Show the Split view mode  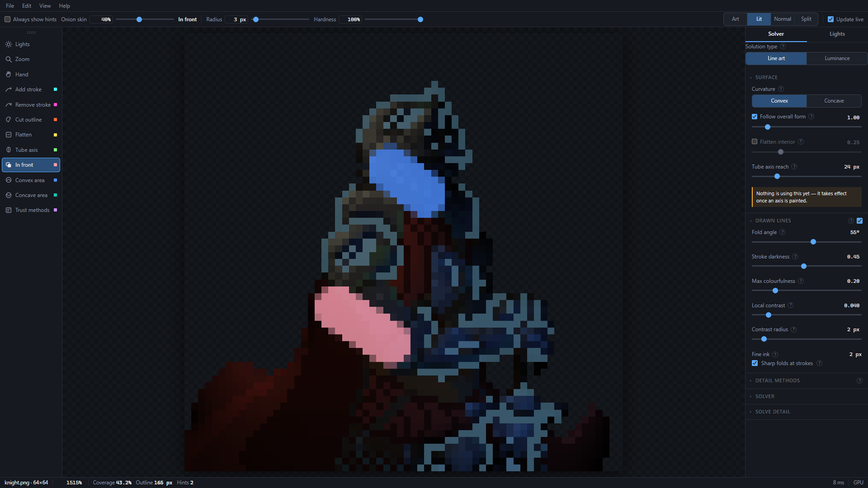[x=806, y=19]
